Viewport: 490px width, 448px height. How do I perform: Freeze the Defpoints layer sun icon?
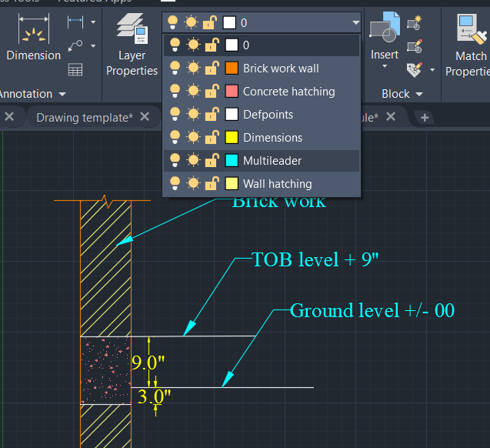click(x=193, y=114)
